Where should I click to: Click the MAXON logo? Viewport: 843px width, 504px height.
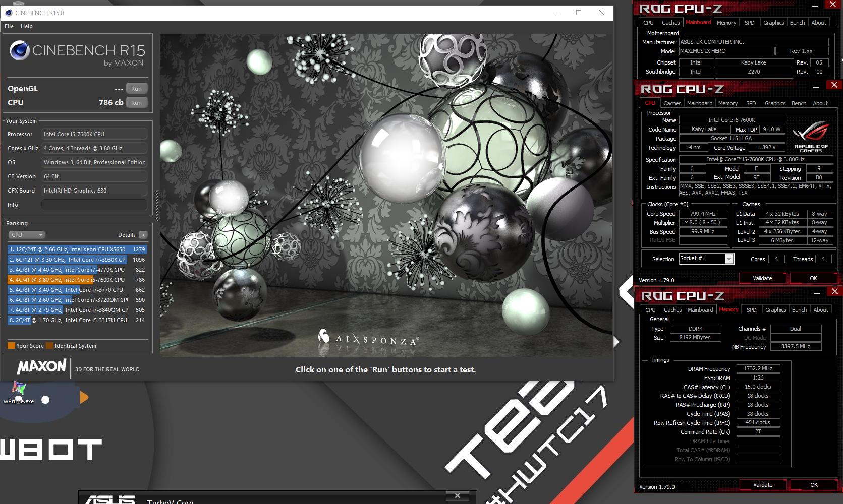pos(41,367)
